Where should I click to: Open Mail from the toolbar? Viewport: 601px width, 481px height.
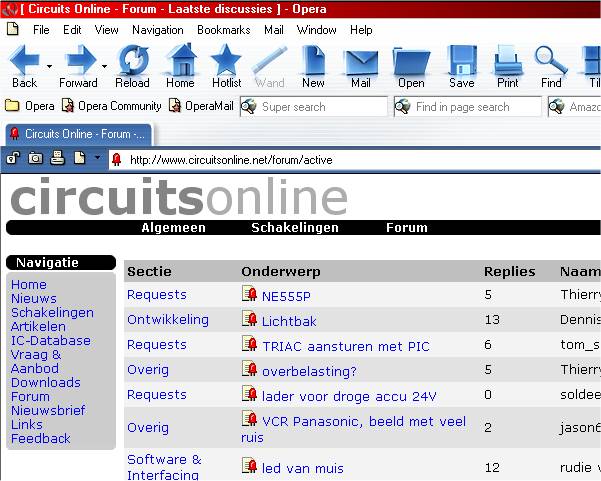(x=360, y=63)
